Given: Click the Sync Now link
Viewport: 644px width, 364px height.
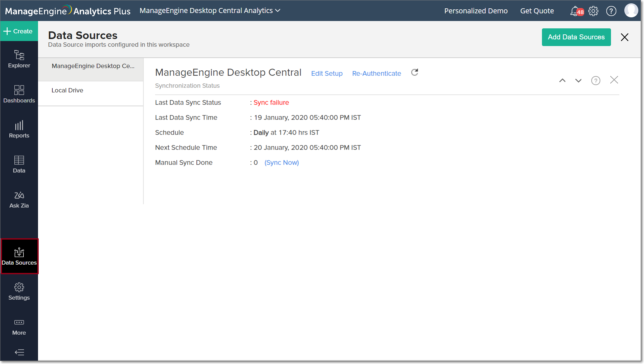Looking at the screenshot, I should (281, 162).
